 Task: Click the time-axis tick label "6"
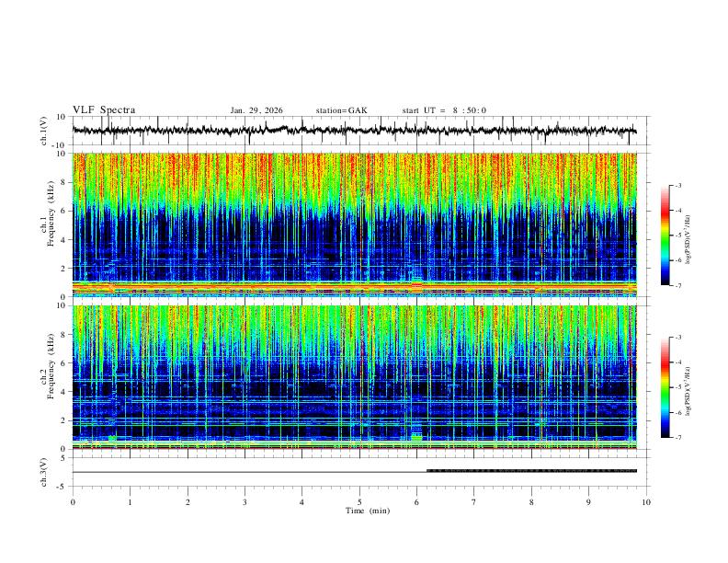[416, 502]
